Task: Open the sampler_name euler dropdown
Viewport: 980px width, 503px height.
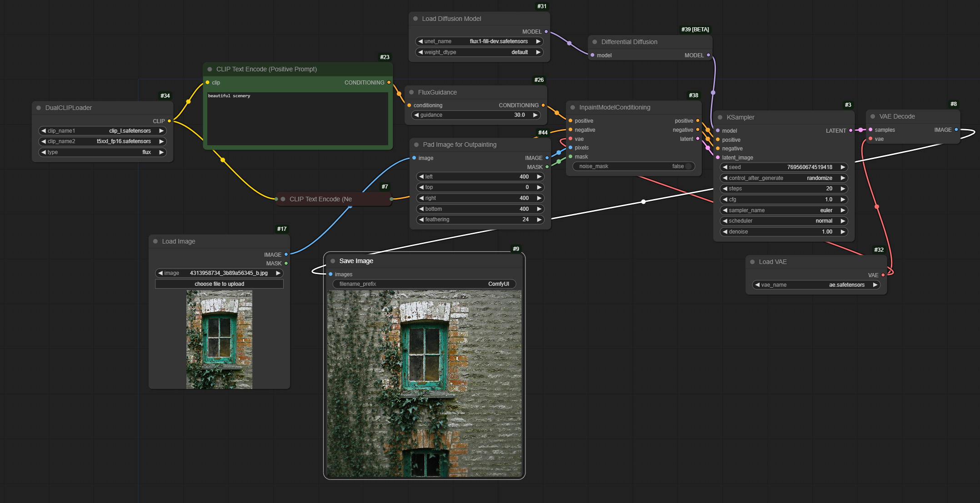Action: click(784, 210)
